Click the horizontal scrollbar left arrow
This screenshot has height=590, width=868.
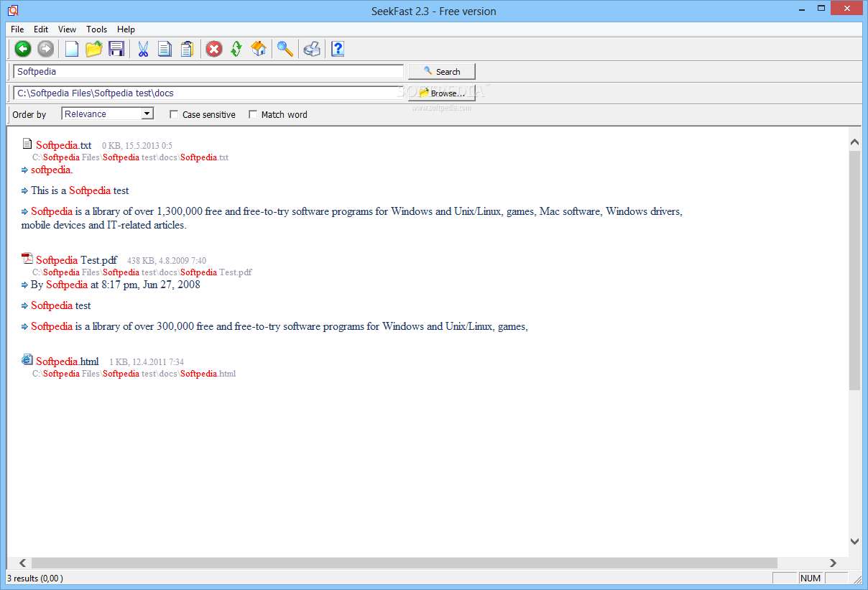tap(22, 563)
